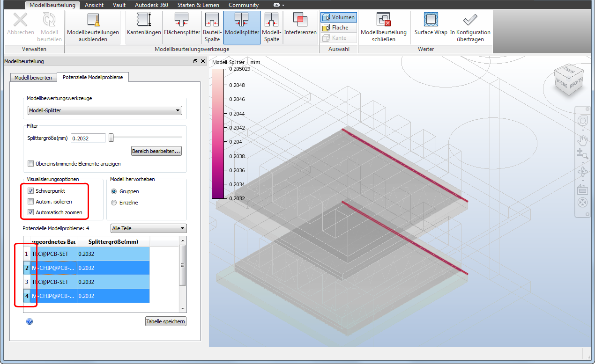
Task: Click scroll-up arrow of problems table
Action: (183, 241)
